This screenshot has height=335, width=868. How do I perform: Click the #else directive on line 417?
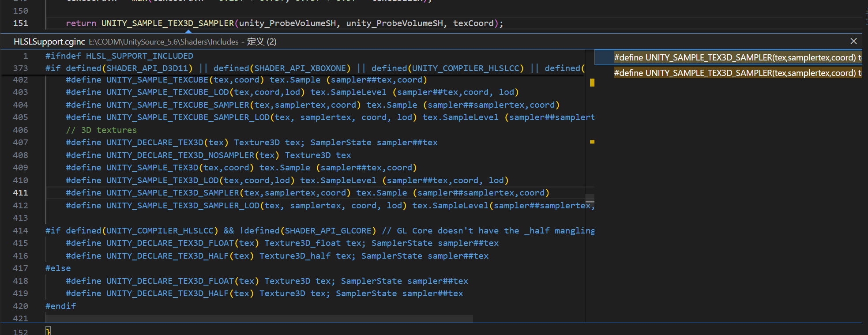tap(58, 268)
